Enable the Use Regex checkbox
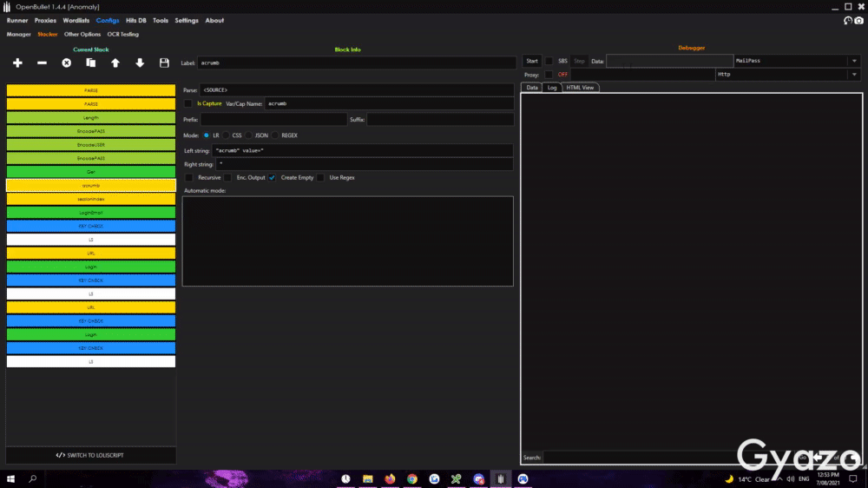Viewport: 868px width, 488px height. (320, 178)
